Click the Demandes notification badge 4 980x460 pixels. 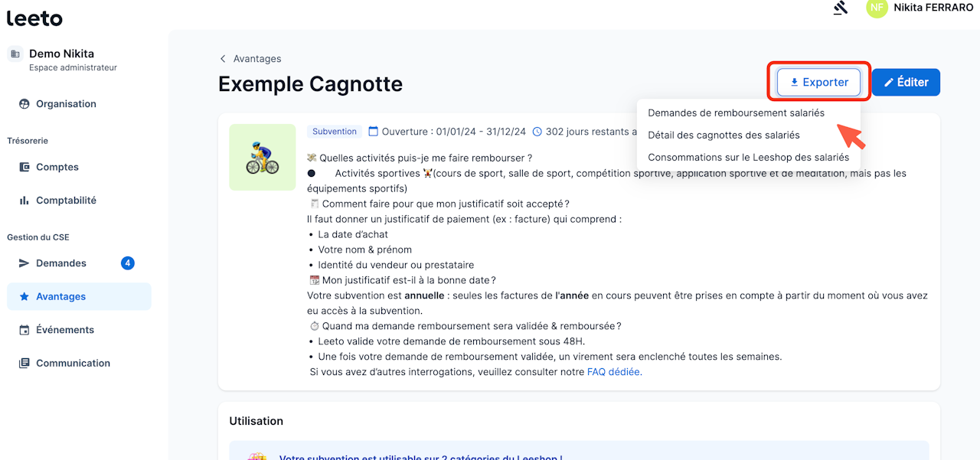pyautogui.click(x=127, y=263)
